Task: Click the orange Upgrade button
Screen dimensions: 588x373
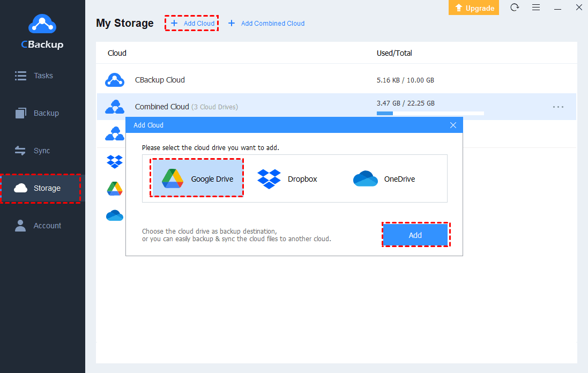Action: [x=474, y=8]
